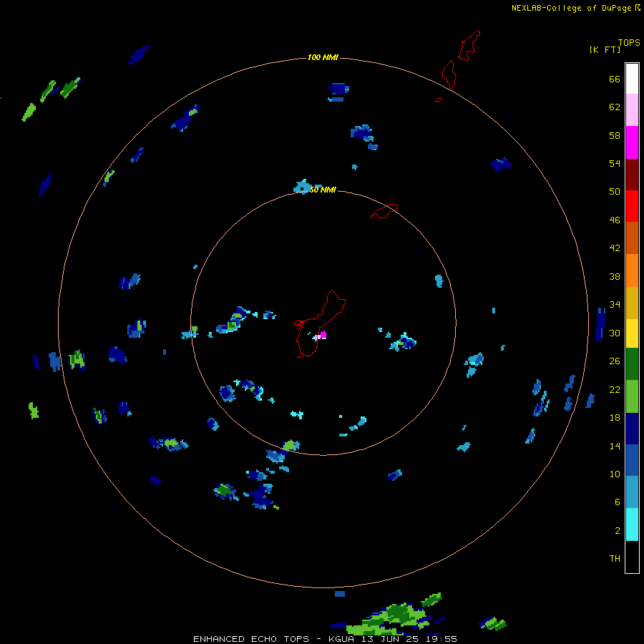Click the gold legend swatch near 34
Viewport: 644px width, 644px height.
(632, 303)
